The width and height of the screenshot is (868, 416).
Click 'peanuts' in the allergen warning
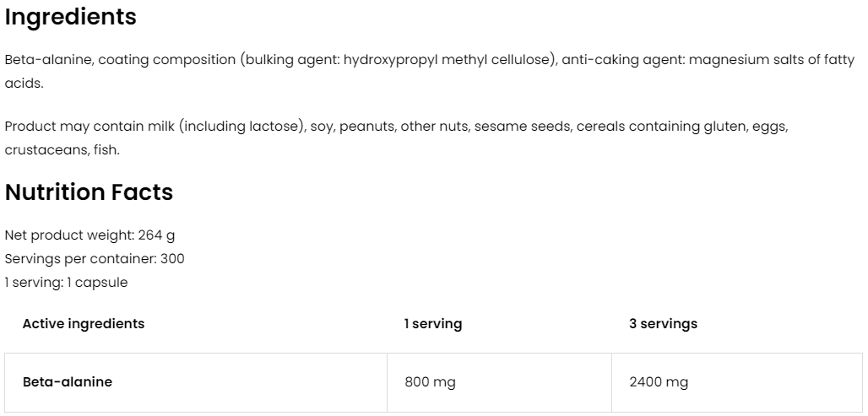click(366, 127)
